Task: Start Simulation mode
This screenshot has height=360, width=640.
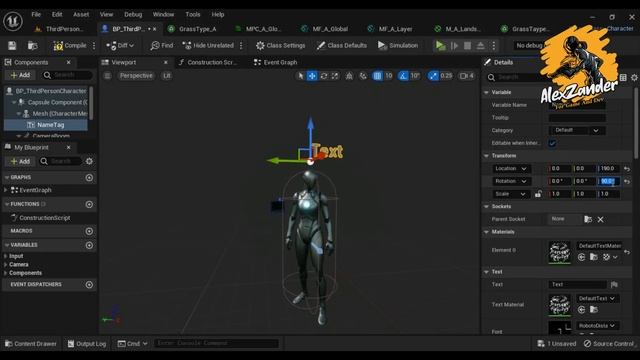Action: [398, 45]
